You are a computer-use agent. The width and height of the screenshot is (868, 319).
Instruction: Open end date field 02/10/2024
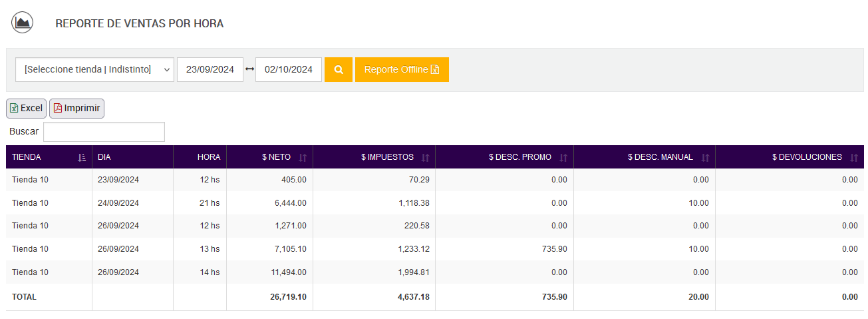(289, 69)
